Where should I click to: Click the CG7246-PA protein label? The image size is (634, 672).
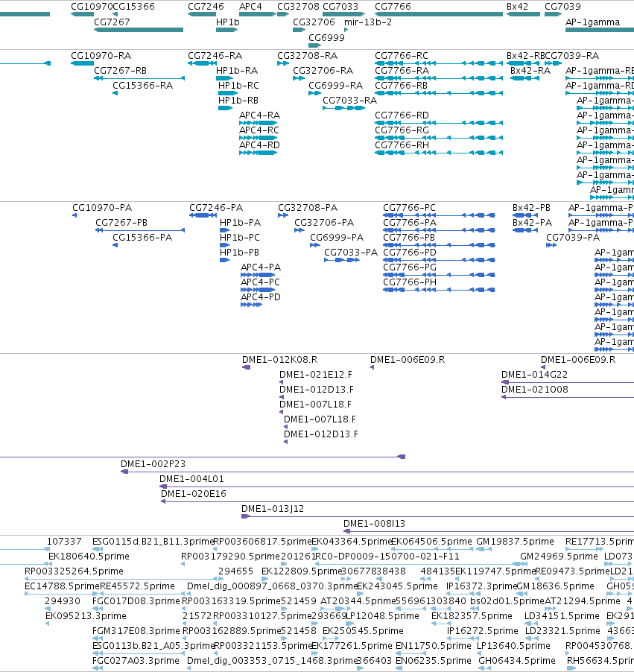coord(216,208)
